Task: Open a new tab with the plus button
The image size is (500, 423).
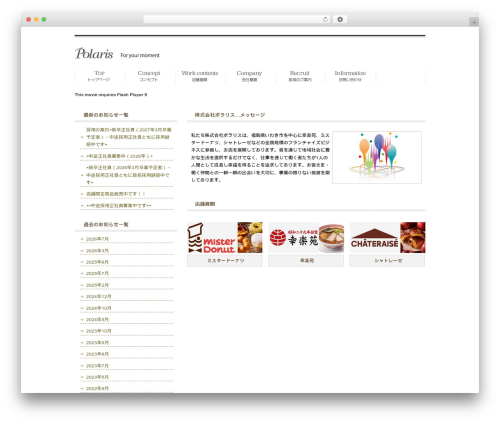Action: click(x=474, y=22)
